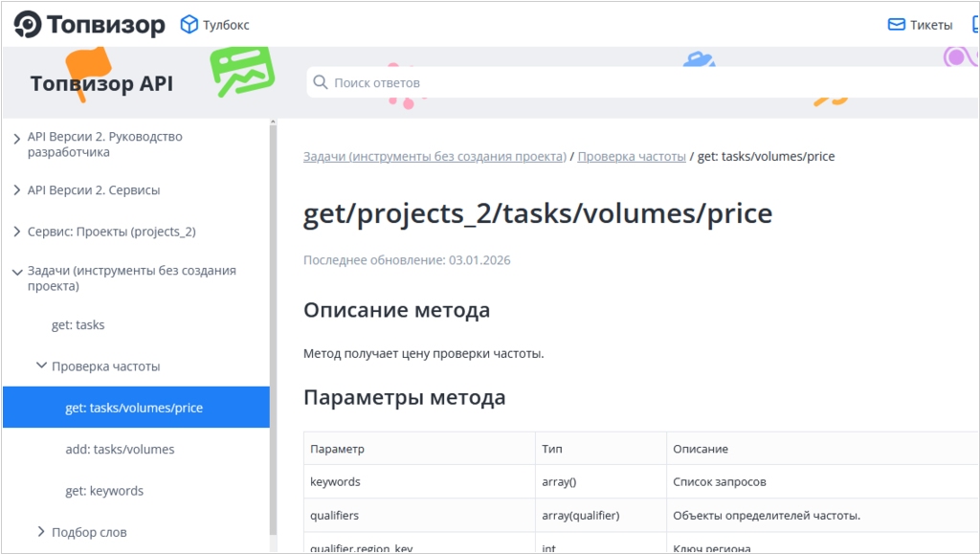
Task: Collapse the Проверка частоты tree node
Action: 41,366
